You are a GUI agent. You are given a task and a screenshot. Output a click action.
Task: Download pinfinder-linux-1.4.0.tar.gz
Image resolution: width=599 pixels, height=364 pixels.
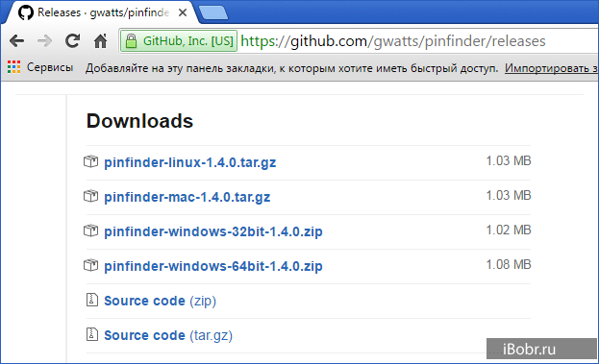[x=189, y=162]
